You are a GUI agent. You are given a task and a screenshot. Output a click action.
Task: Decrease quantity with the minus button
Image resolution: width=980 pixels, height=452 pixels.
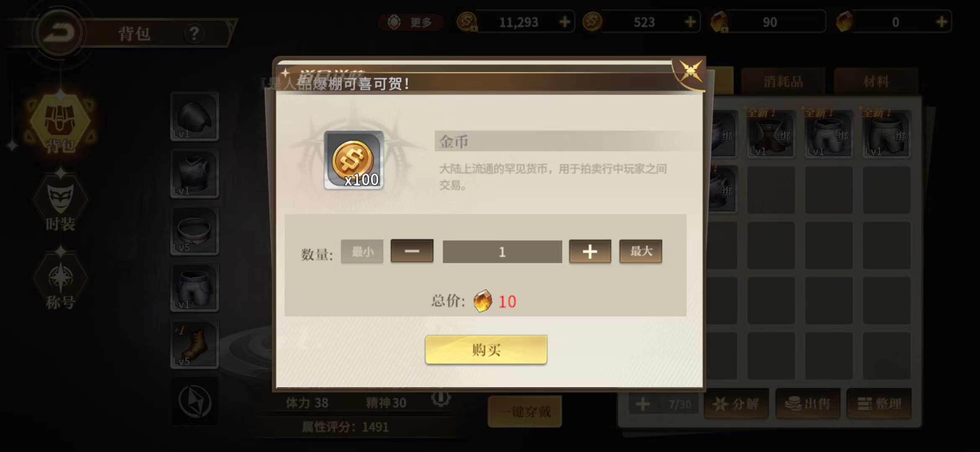[412, 251]
